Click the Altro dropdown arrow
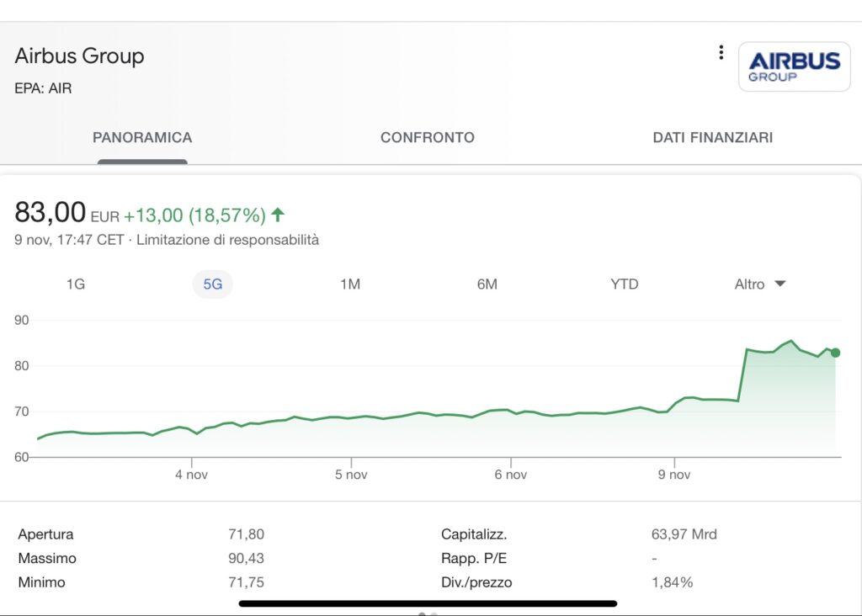 (x=780, y=284)
